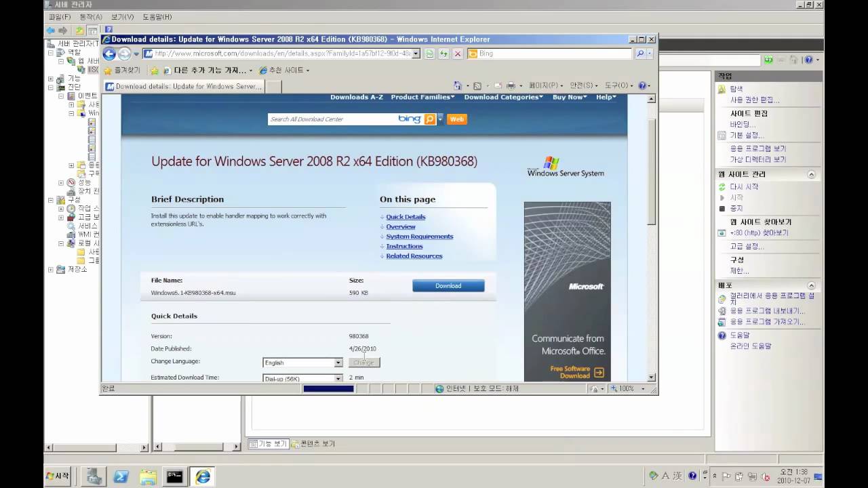
Task: Select the Download details tab
Action: click(184, 87)
